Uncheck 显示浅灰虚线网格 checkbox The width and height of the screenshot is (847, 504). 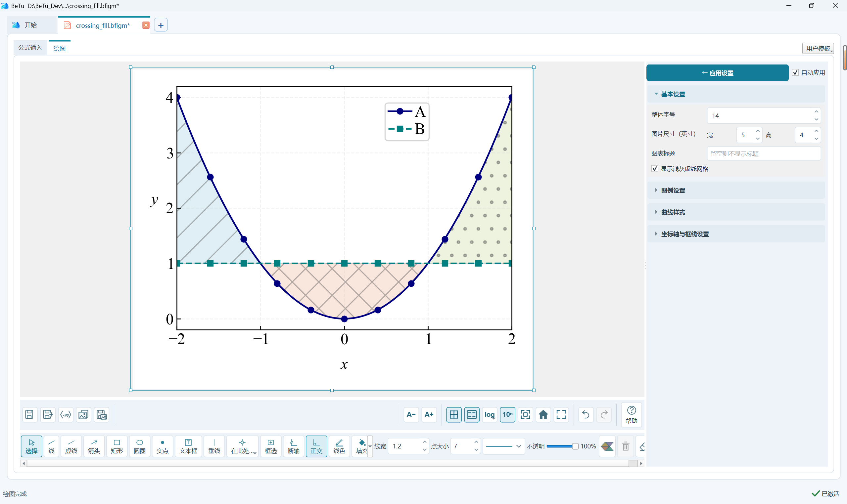pos(655,169)
